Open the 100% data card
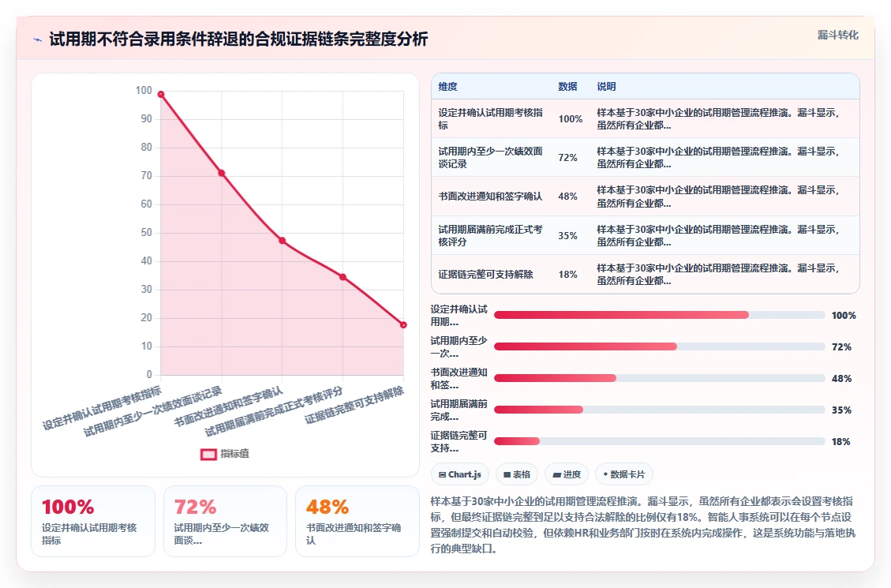Screen dimensions: 891x588 (x=93, y=521)
